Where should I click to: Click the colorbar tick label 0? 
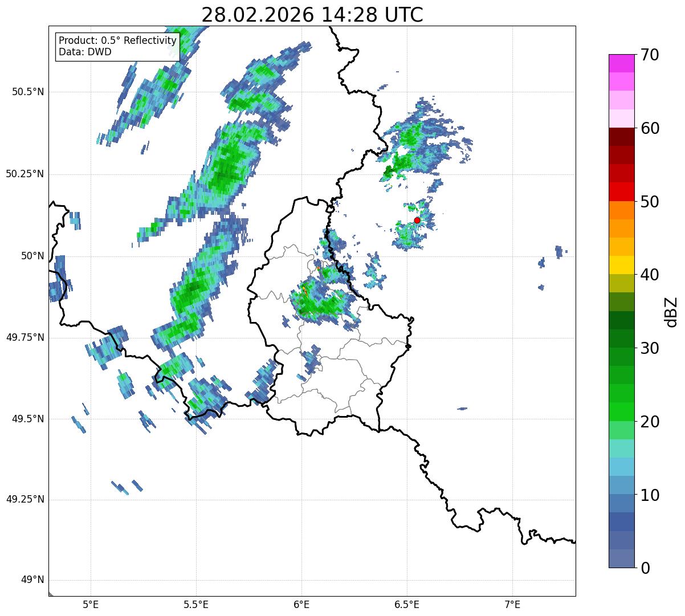(646, 568)
